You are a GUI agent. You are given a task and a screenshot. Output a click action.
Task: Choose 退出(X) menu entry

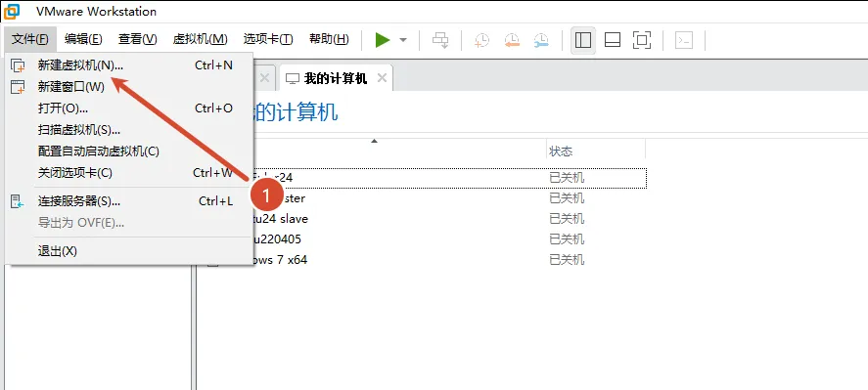129,251
